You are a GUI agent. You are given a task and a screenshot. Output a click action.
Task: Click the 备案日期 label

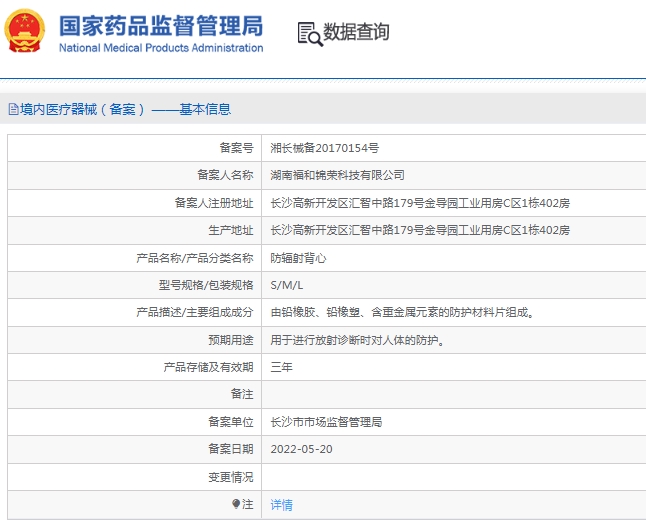[x=231, y=449]
